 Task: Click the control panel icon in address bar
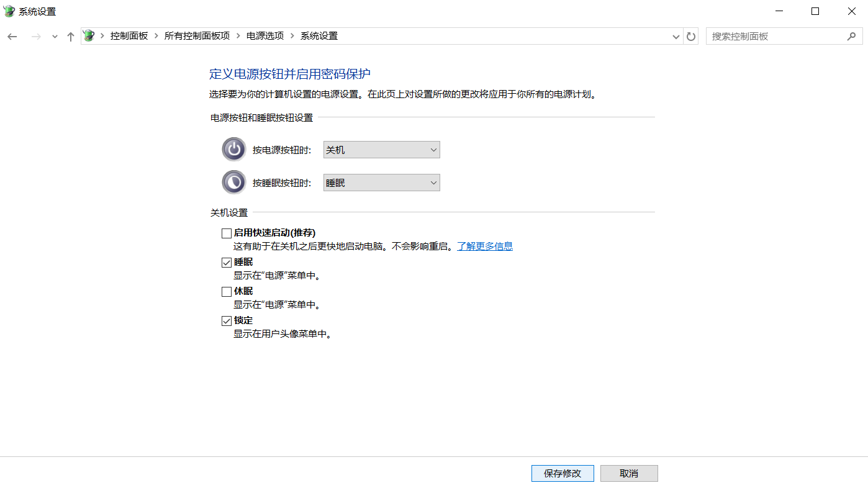[x=89, y=36]
